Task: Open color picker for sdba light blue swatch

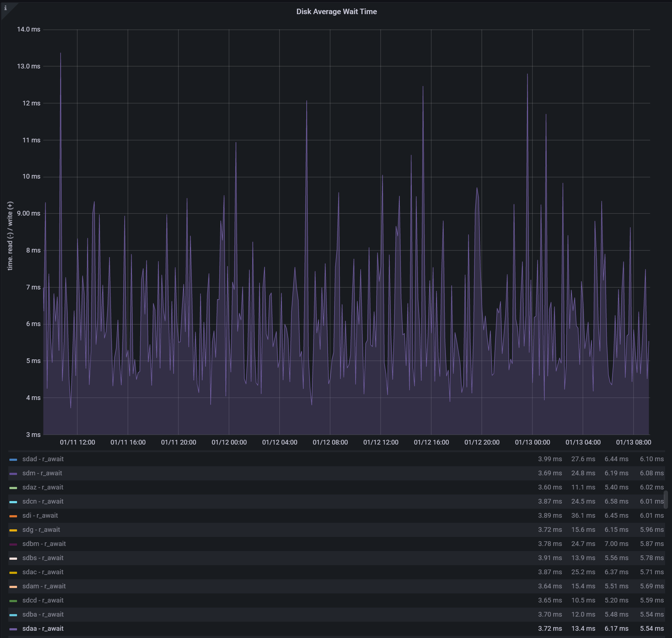Action: 13,615
